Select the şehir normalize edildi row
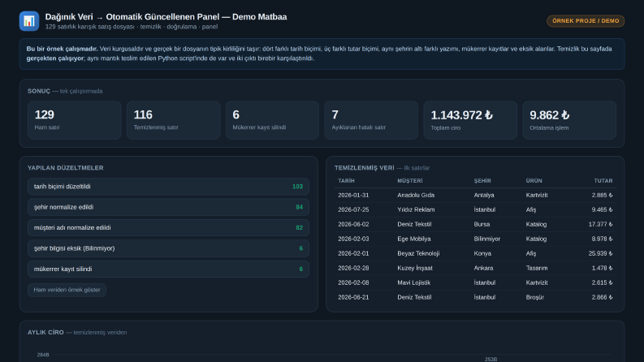The height and width of the screenshot is (362, 644). tap(168, 207)
